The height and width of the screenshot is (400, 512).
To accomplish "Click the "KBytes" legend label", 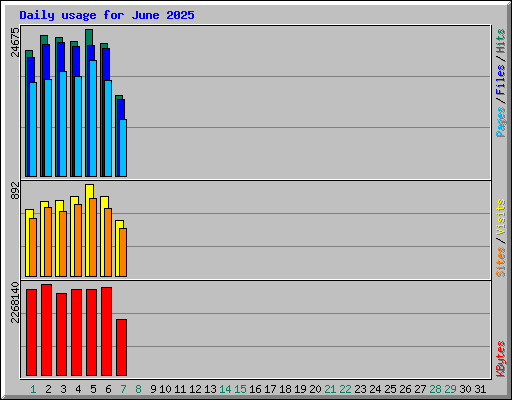I will tap(501, 359).
